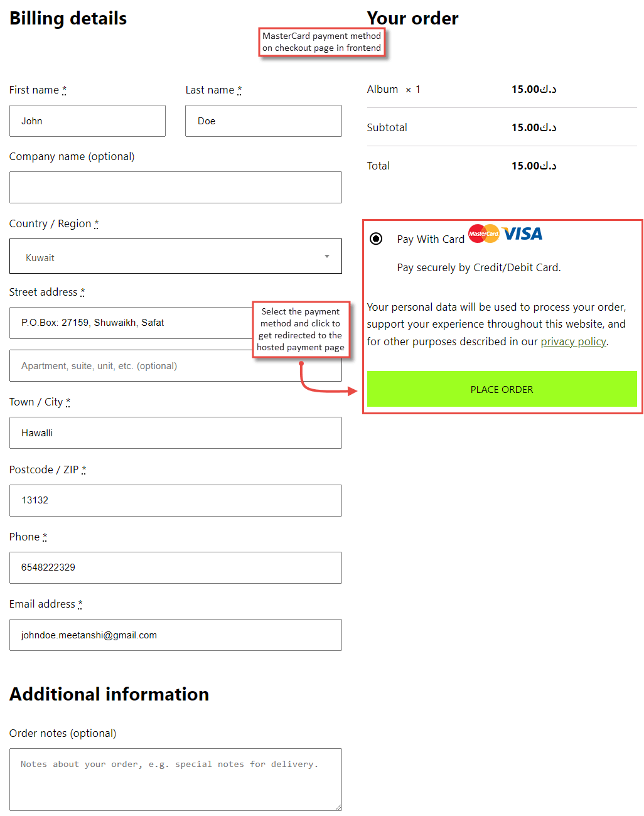Click the Postcode / ZIP field showing 13132
Image resolution: width=644 pixels, height=816 pixels.
(176, 500)
